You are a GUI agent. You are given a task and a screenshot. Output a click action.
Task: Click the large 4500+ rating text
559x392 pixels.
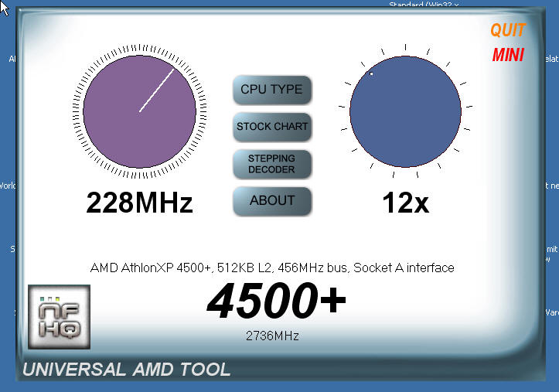point(276,300)
